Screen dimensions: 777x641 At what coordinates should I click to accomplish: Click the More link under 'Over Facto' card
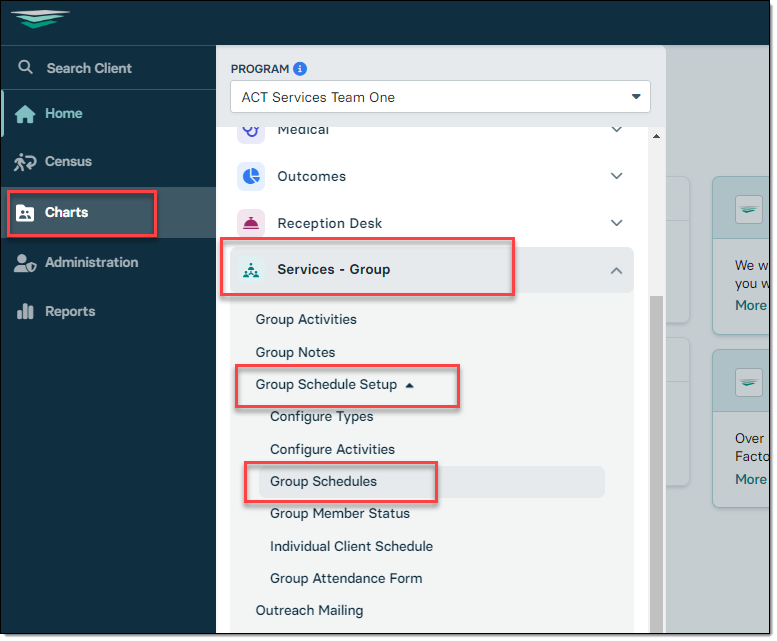point(751,480)
